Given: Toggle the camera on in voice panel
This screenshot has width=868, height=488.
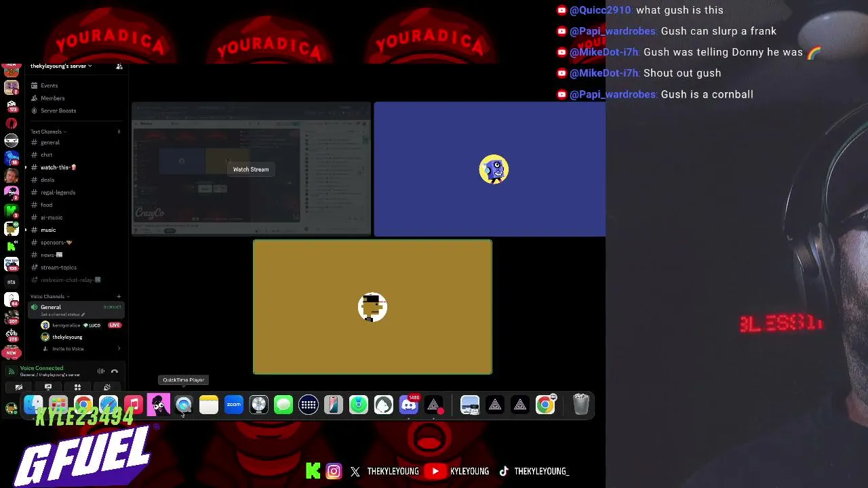Looking at the screenshot, I should 18,387.
